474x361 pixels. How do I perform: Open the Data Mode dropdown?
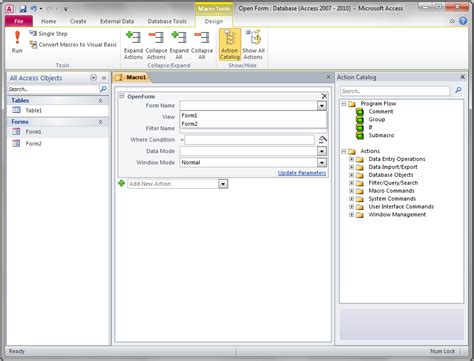pyautogui.click(x=322, y=151)
